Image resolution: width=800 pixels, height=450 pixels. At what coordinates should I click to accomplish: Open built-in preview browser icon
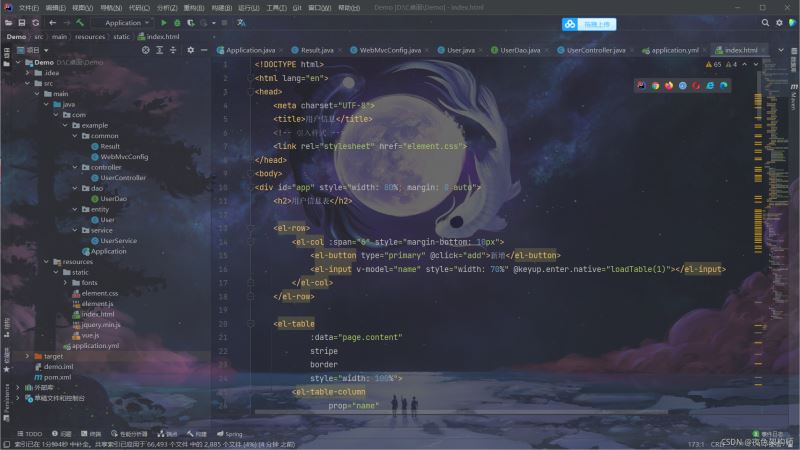click(x=641, y=86)
